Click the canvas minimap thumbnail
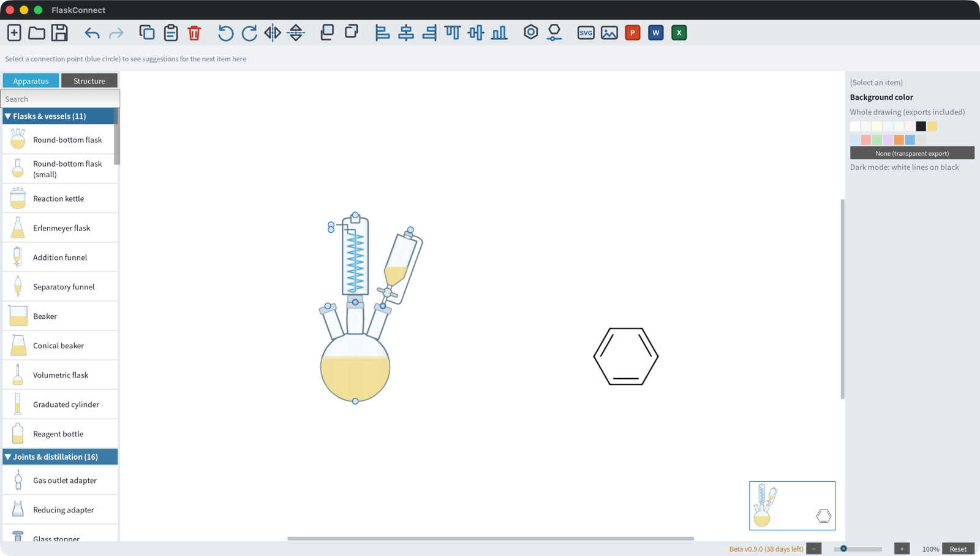The image size is (980, 556). point(792,506)
